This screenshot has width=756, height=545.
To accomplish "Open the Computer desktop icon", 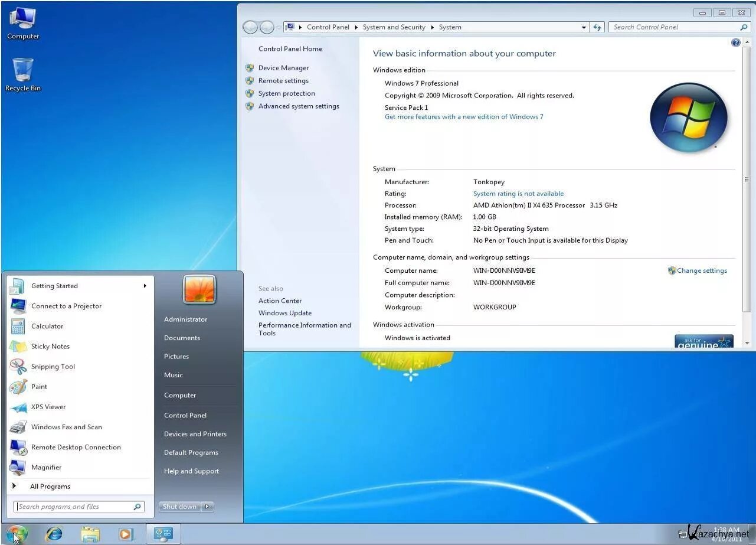I will tap(23, 24).
